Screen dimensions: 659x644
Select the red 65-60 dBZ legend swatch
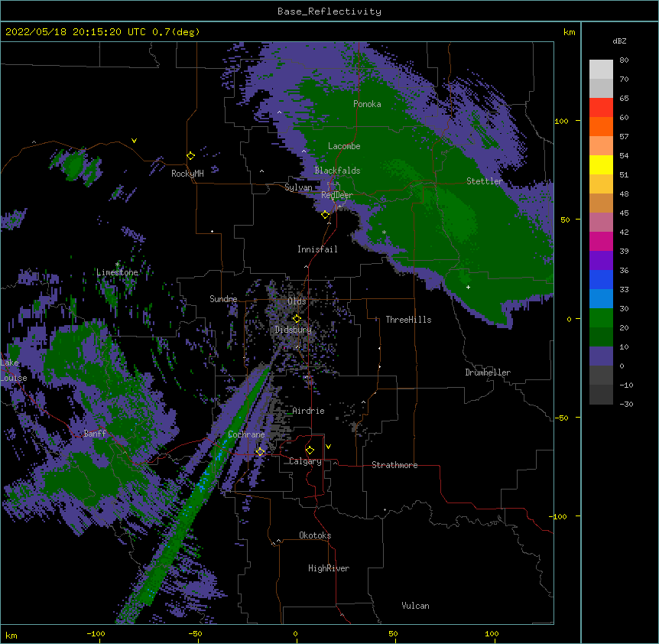click(x=601, y=107)
